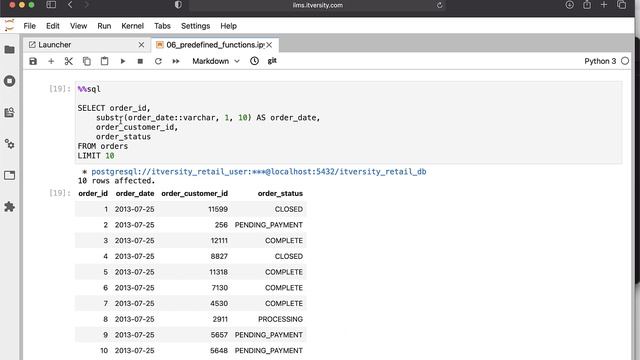Restart kernel and run all cells

coord(176,61)
